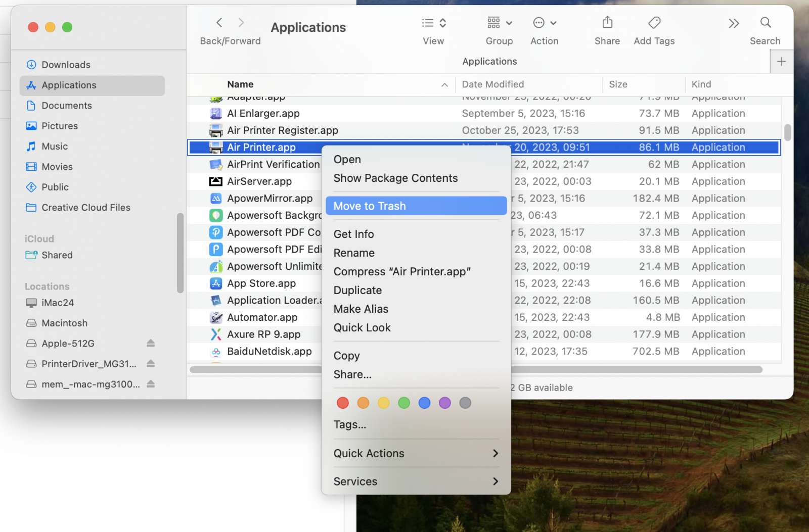Choose Copy from context menu
Screen dimensions: 809x532
416,356
